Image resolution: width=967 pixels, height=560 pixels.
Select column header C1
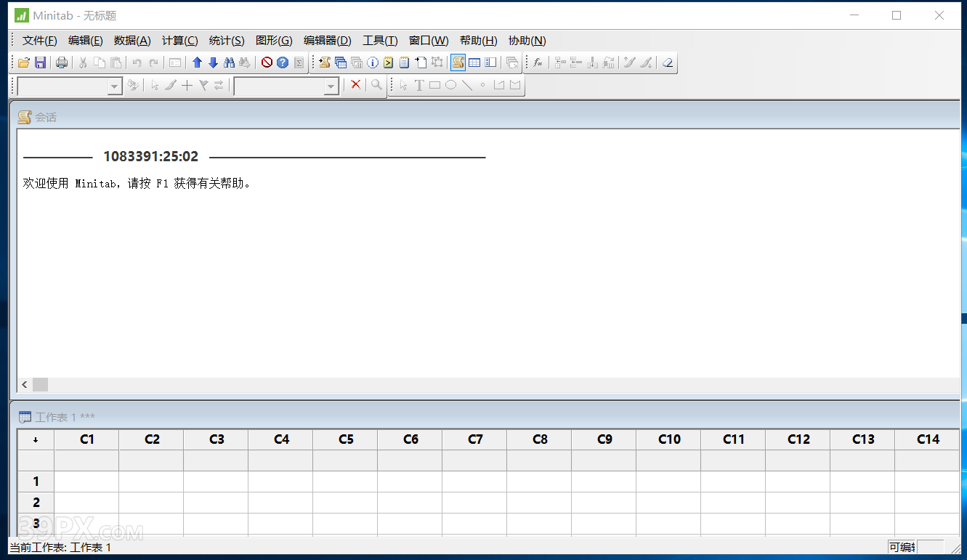(86, 439)
